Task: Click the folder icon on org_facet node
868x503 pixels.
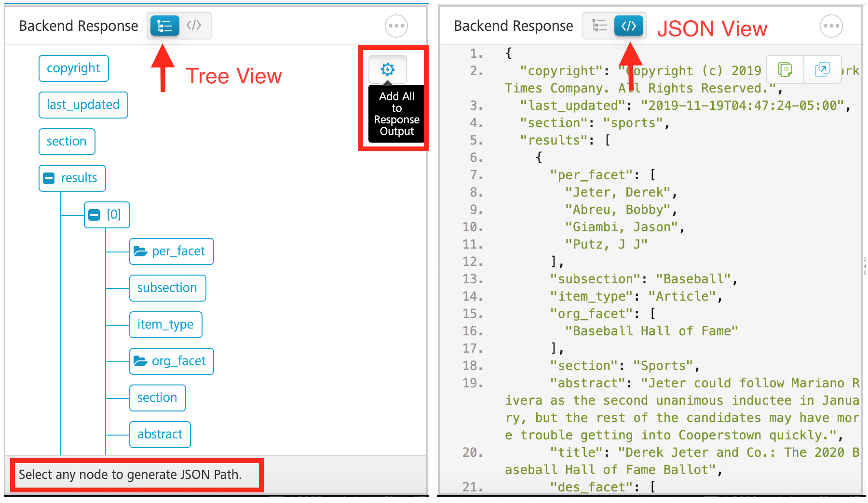Action: point(140,361)
